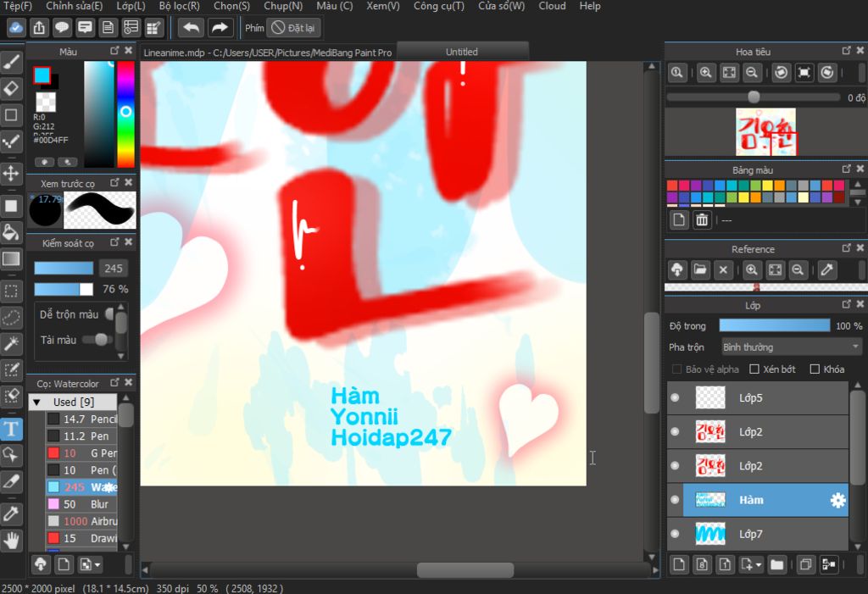Viewport: 868px width, 594px height.
Task: Toggle the Dễ trộn màu option
Action: [x=109, y=314]
